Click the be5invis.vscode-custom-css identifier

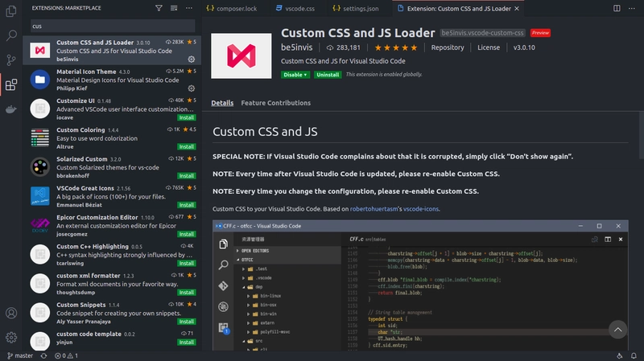(x=482, y=33)
